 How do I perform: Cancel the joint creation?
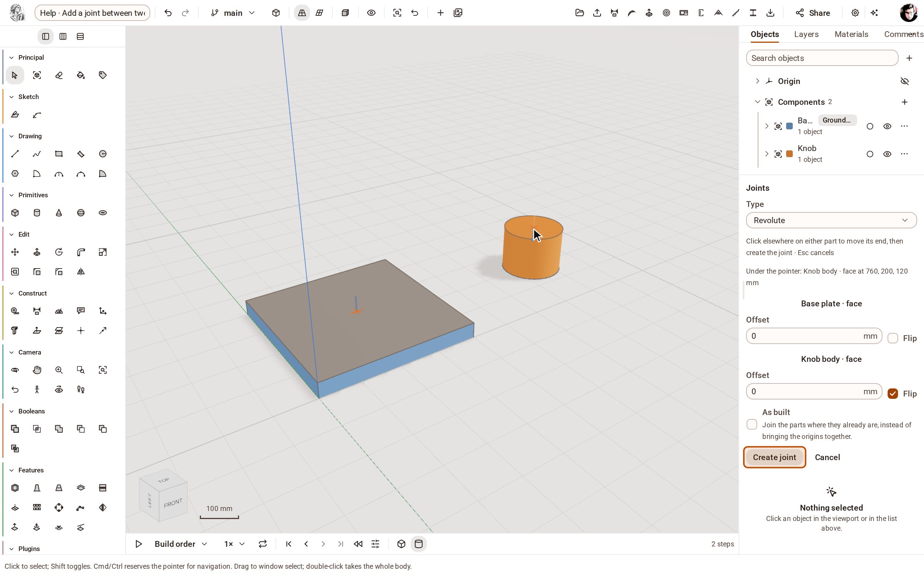click(x=827, y=457)
